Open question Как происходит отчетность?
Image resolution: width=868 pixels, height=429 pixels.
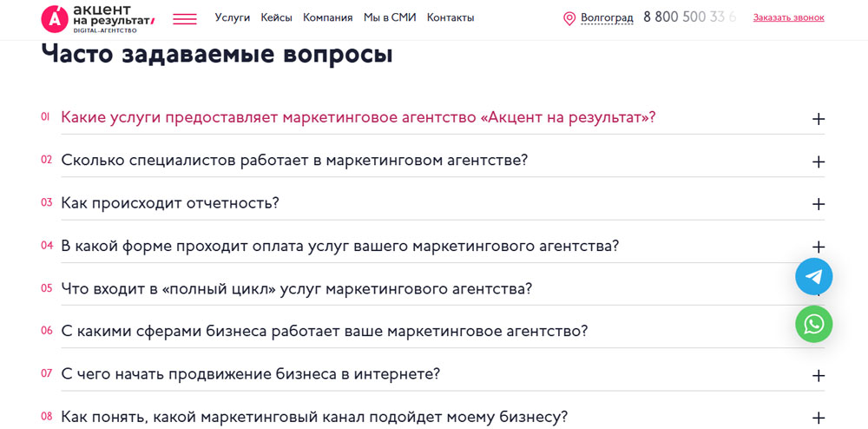170,203
